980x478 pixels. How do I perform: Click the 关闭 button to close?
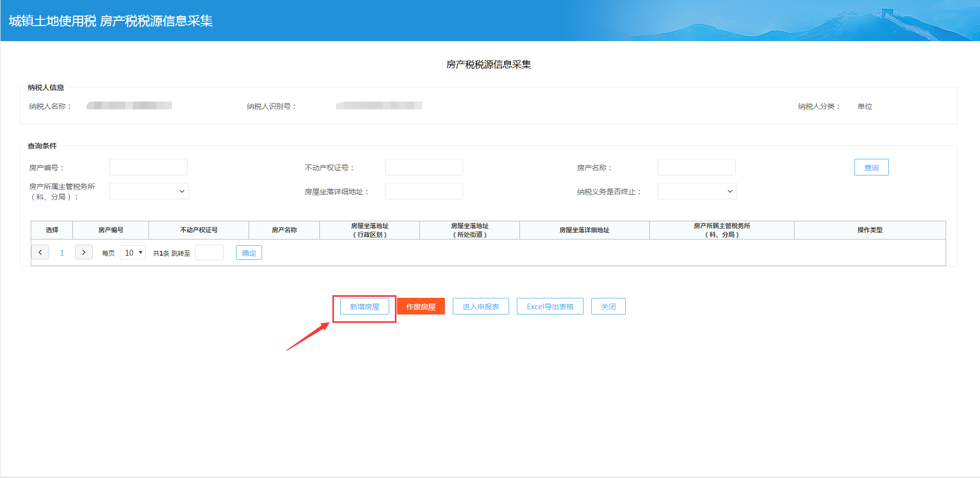608,306
